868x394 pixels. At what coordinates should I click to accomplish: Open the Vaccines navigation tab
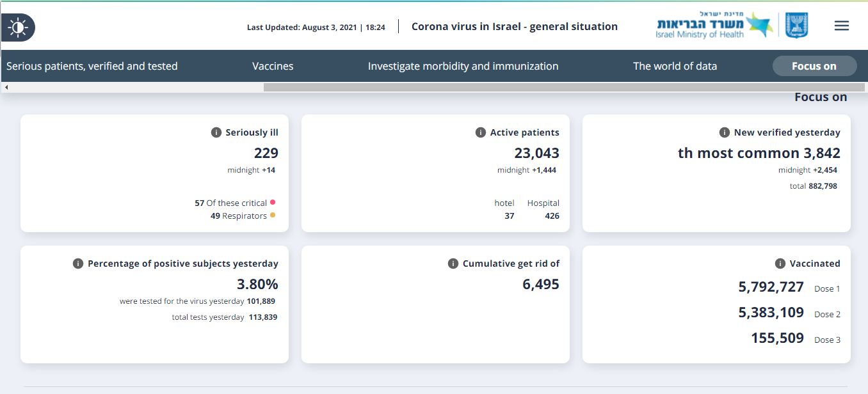click(273, 66)
